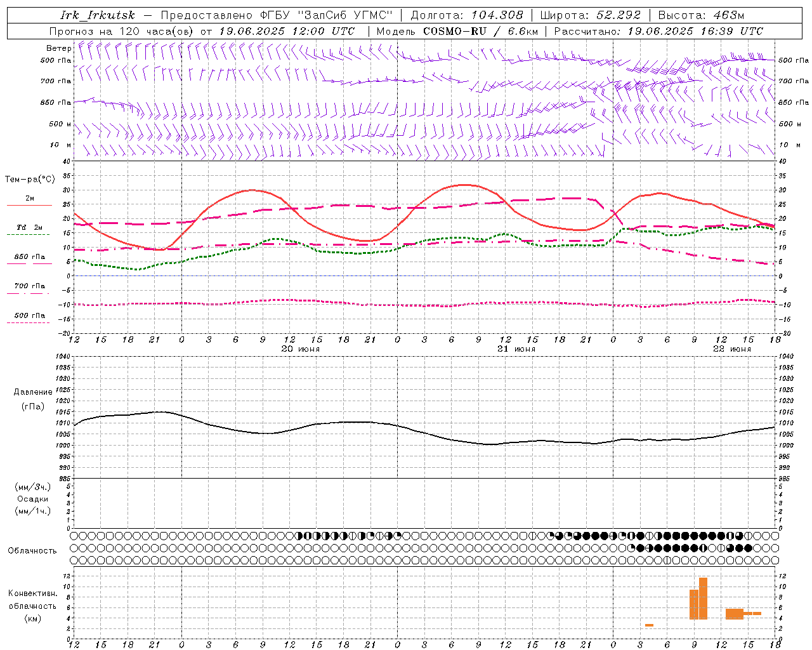Click the 'Долгота: 104.308' header field

467,15
